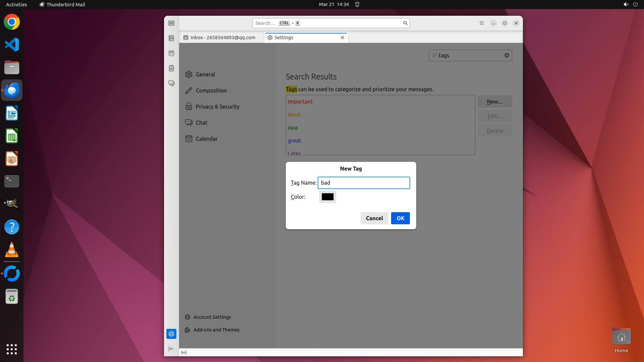
Task: Click the magnifier icon in global search
Action: pyautogui.click(x=405, y=23)
